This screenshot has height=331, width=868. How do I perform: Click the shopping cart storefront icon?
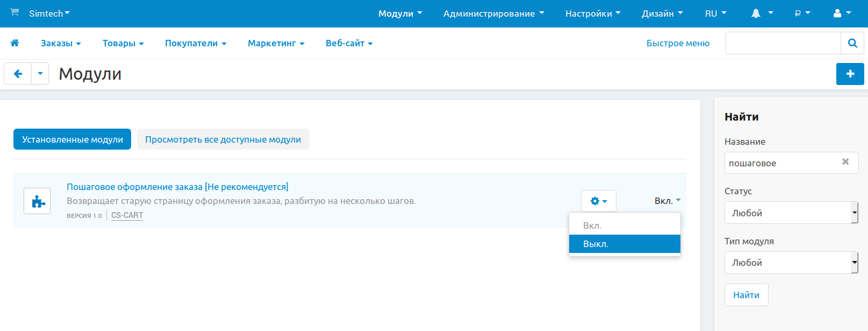(x=15, y=12)
